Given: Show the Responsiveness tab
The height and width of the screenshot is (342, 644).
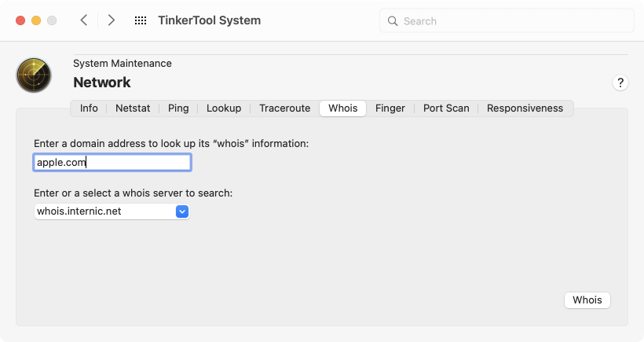Looking at the screenshot, I should pyautogui.click(x=525, y=108).
